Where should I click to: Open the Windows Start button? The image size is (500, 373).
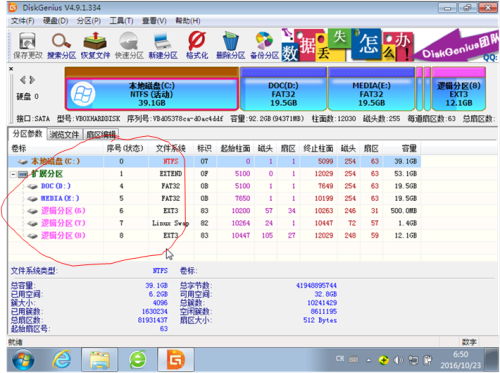pyautogui.click(x=23, y=360)
